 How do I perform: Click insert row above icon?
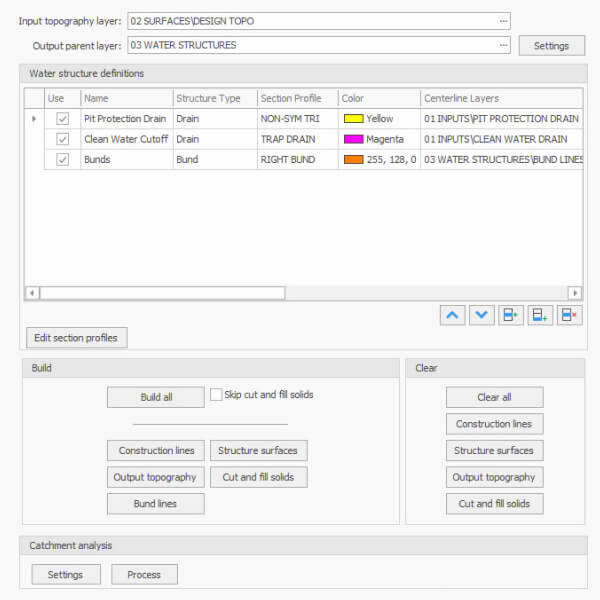point(511,315)
